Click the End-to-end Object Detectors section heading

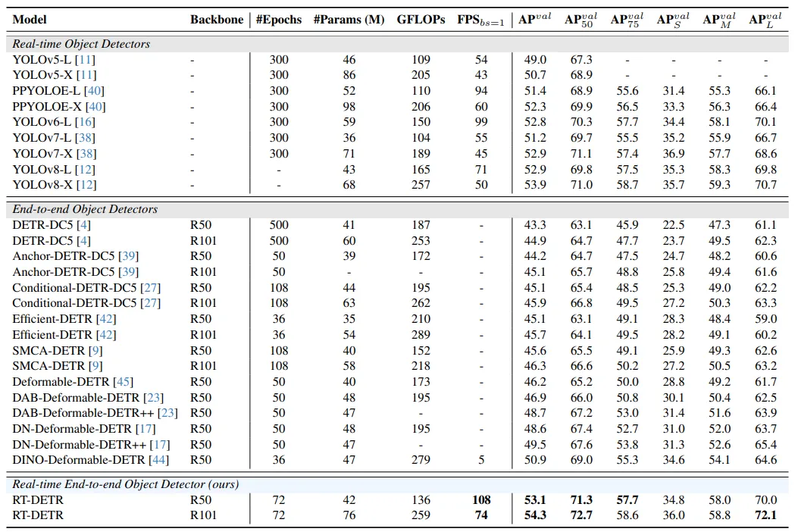84,209
